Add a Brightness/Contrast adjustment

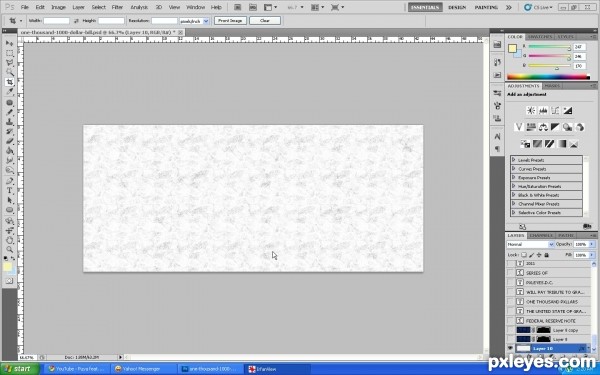click(531, 111)
